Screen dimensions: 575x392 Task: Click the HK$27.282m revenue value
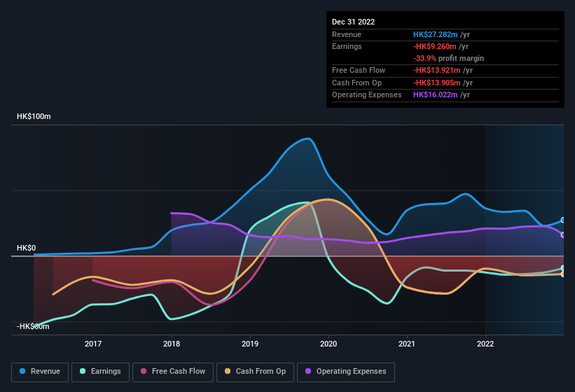[x=436, y=34]
